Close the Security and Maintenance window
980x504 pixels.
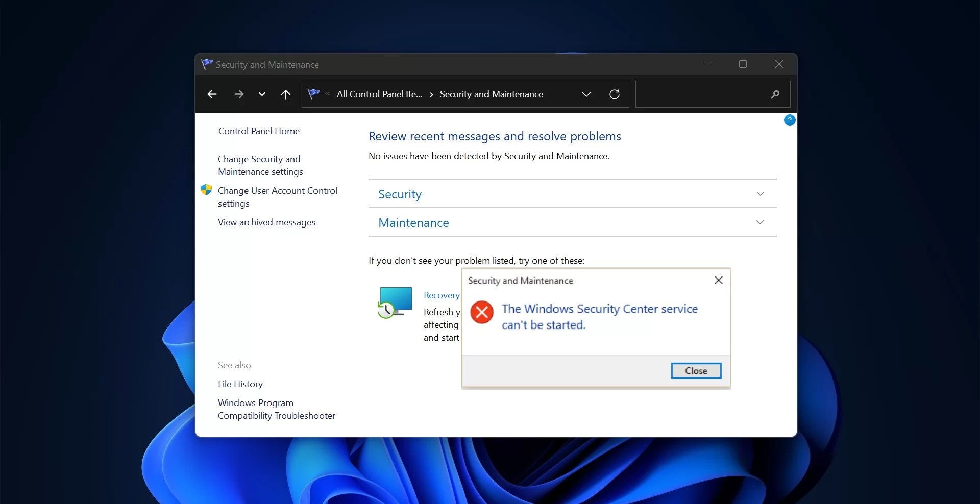click(779, 64)
